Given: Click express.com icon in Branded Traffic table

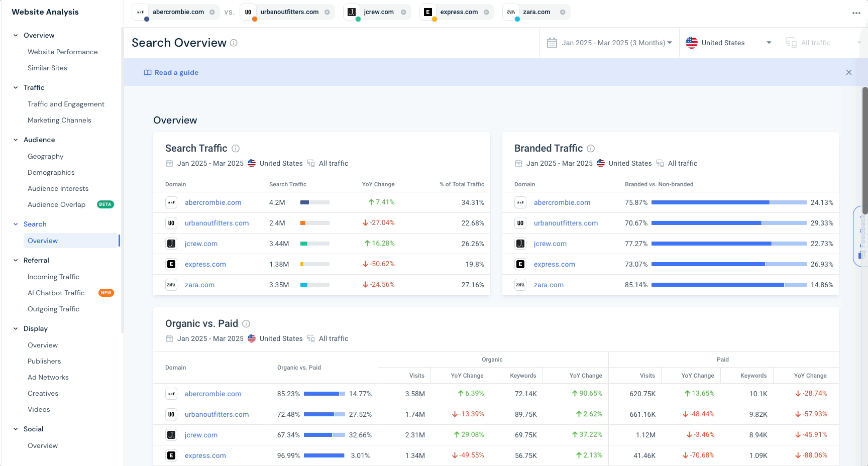Looking at the screenshot, I should 520,264.
